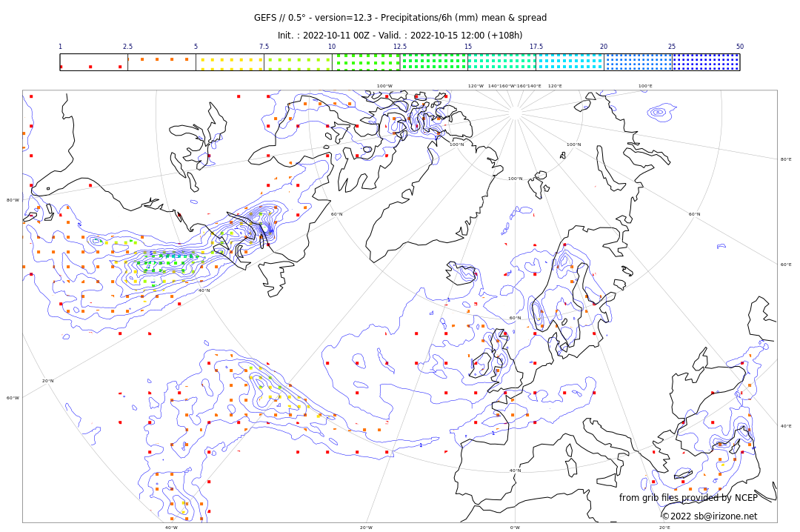This screenshot has height=532, width=800.
Task: Click the 60°E label on right edge
Action: point(786,265)
